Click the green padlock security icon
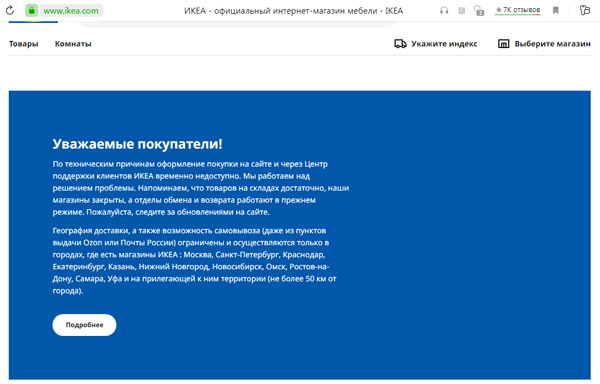The width and height of the screenshot is (600, 384). 31,10
